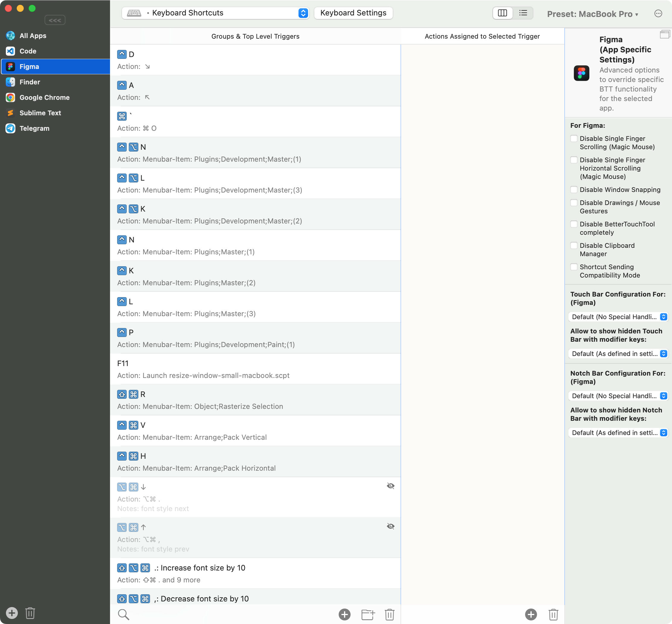Open Keyboard Shortcuts trigger type dropdown
This screenshot has height=624, width=672.
215,13
